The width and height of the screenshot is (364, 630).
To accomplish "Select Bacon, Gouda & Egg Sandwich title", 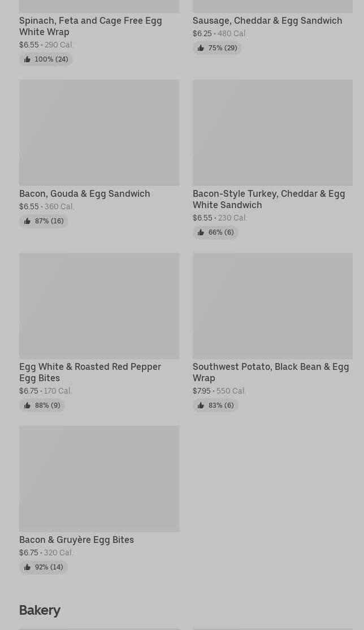I will coord(85,193).
